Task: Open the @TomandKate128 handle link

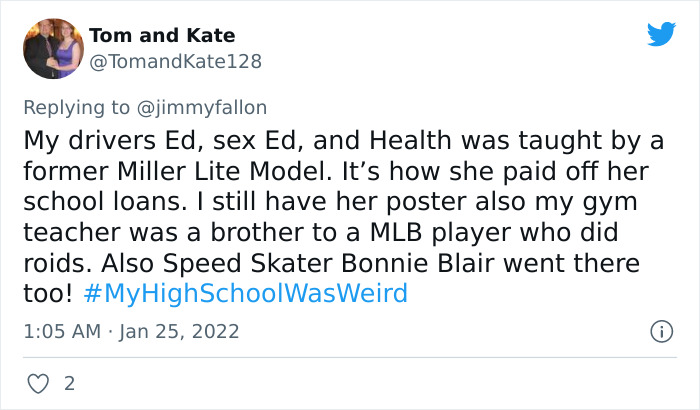Action: pos(175,61)
